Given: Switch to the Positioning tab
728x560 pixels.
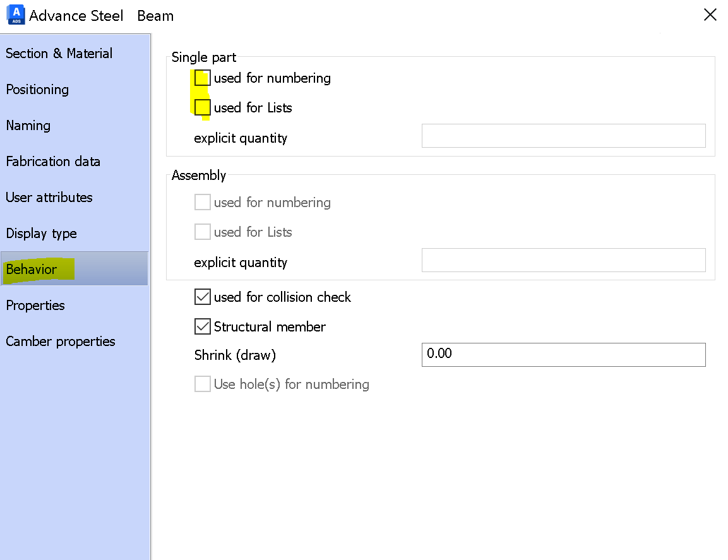Looking at the screenshot, I should click(37, 90).
